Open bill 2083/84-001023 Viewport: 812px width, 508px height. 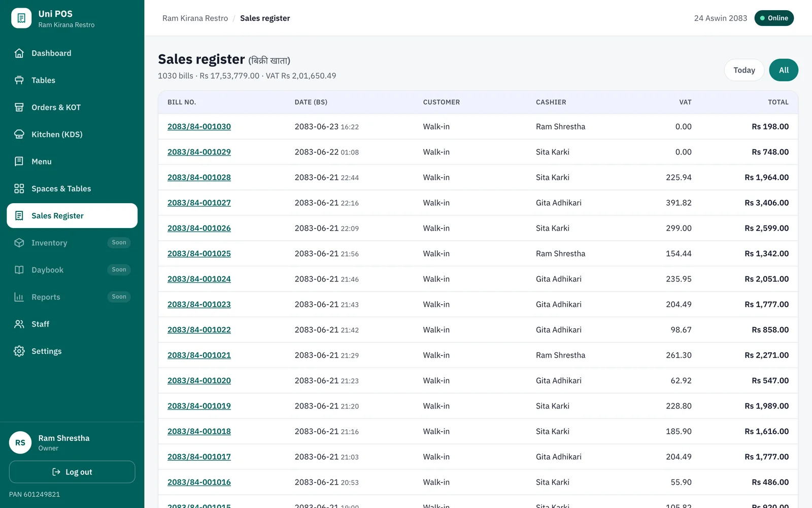coord(199,304)
